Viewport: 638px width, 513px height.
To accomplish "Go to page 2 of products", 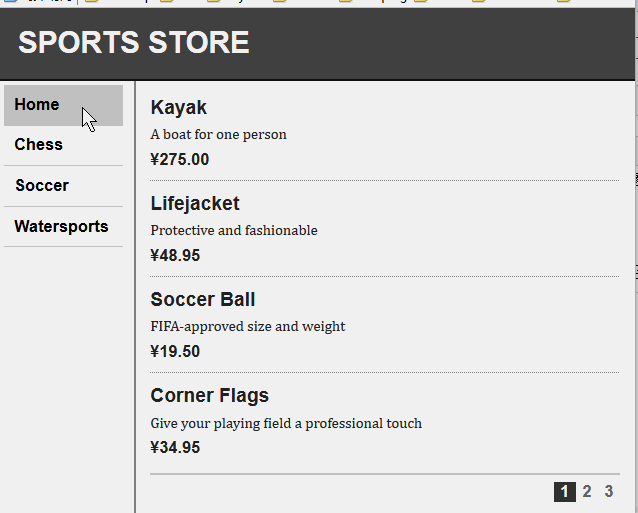I will (x=586, y=492).
